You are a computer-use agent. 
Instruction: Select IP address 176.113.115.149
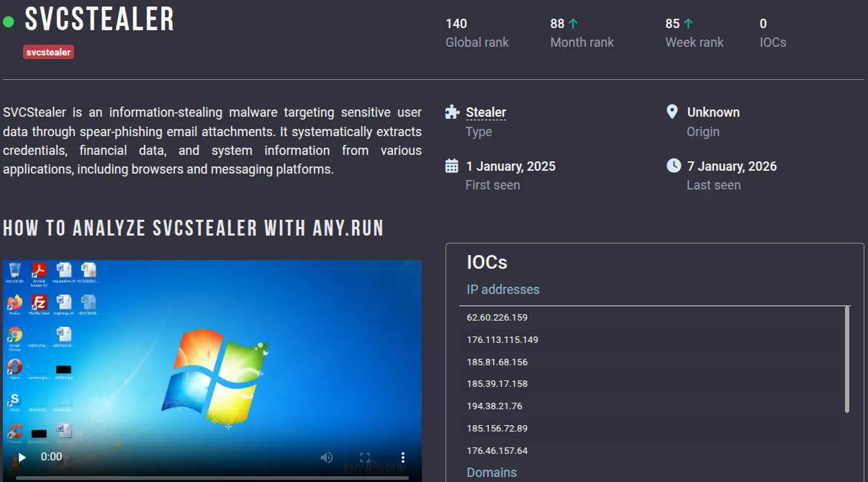pos(502,340)
